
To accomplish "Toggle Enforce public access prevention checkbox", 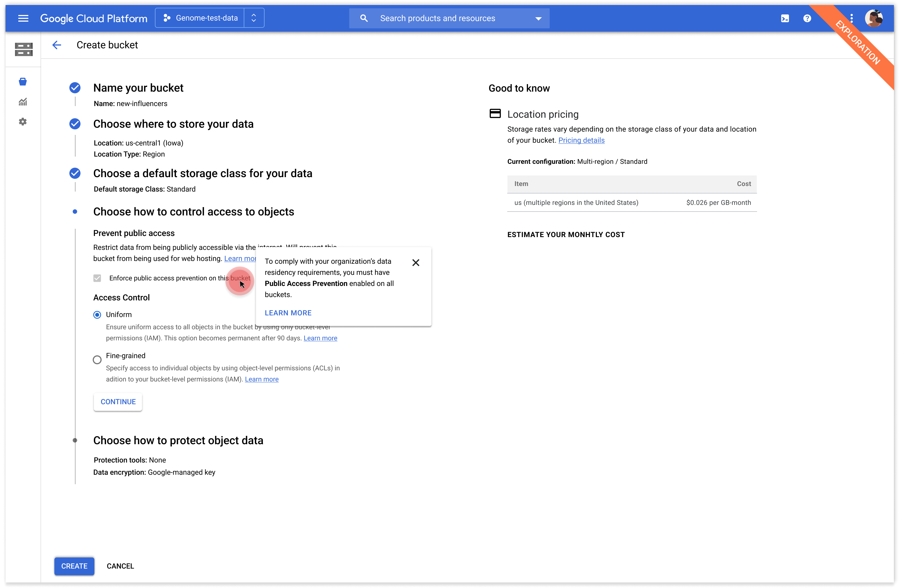I will [x=97, y=278].
